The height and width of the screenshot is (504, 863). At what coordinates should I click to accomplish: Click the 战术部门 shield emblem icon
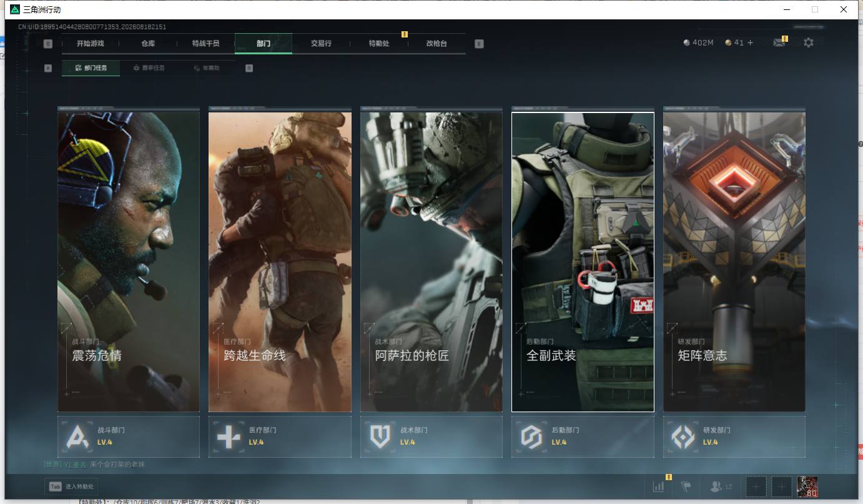pos(380,437)
